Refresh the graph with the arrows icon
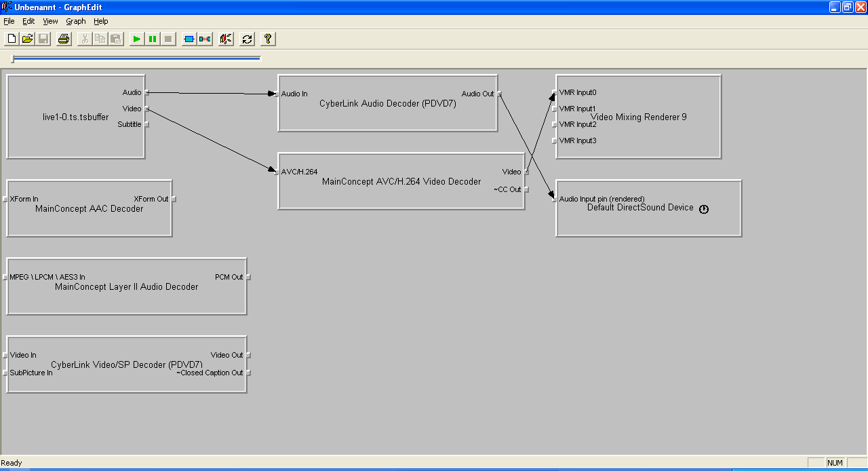The image size is (868, 471). coord(247,39)
